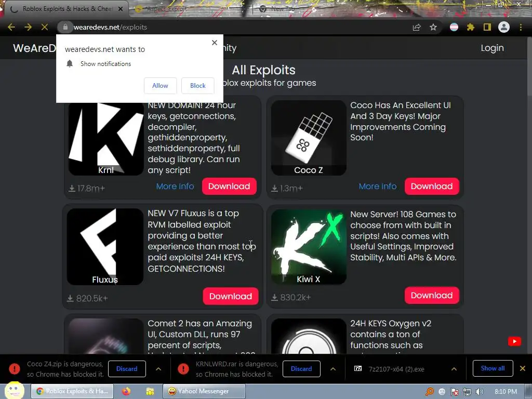Click Krnl download count 17.8m+
Image resolution: width=532 pixels, height=399 pixels.
click(87, 188)
